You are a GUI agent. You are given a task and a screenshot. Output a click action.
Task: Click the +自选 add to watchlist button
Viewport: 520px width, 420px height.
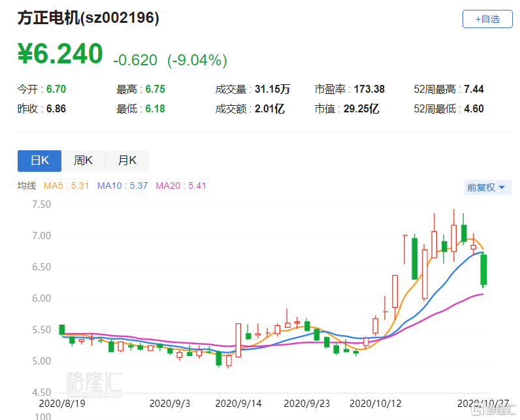[487, 19]
